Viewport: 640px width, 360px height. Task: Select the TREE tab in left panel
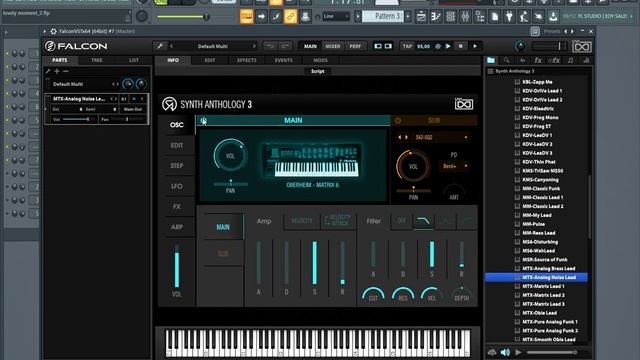(x=97, y=60)
